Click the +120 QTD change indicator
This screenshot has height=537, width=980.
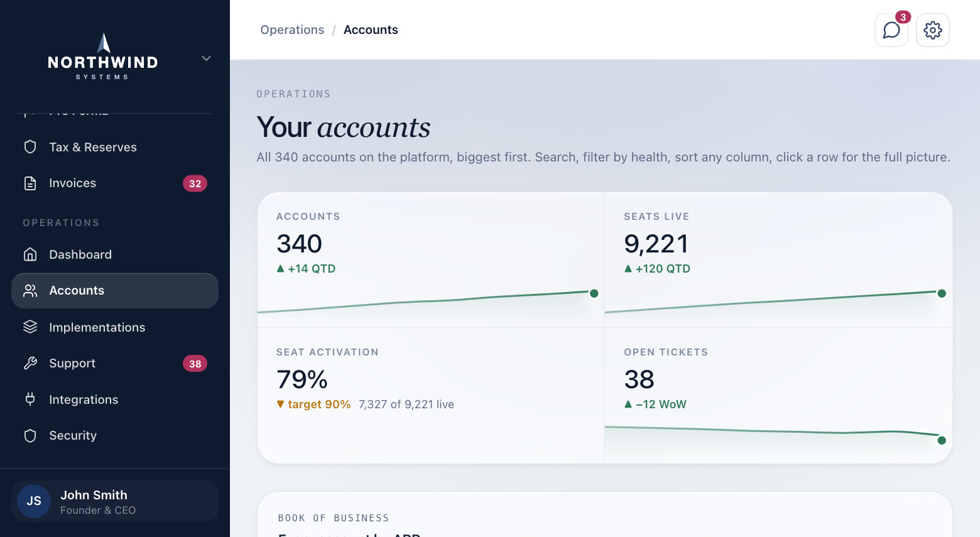[657, 269]
